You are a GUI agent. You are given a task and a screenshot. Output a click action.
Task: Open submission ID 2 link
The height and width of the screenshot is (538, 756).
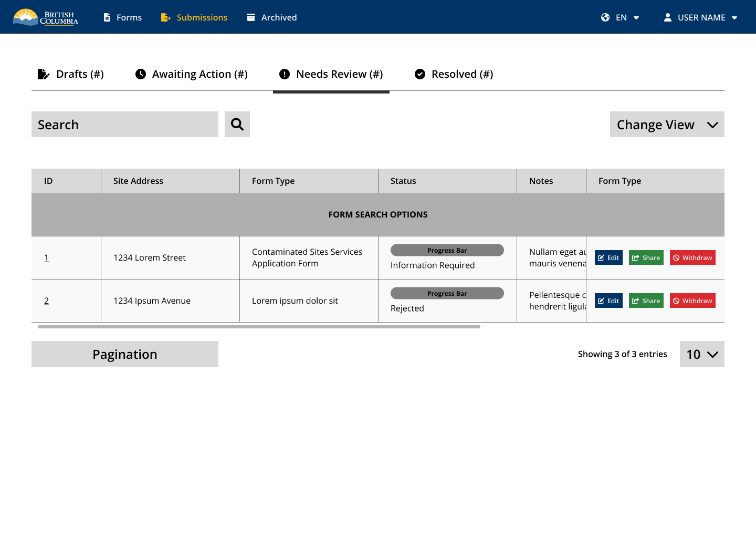pyautogui.click(x=46, y=301)
